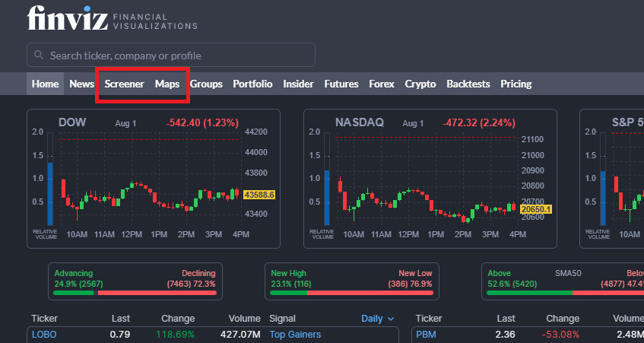The width and height of the screenshot is (644, 343).
Task: Click the PBM ticker link
Action: [425, 334]
